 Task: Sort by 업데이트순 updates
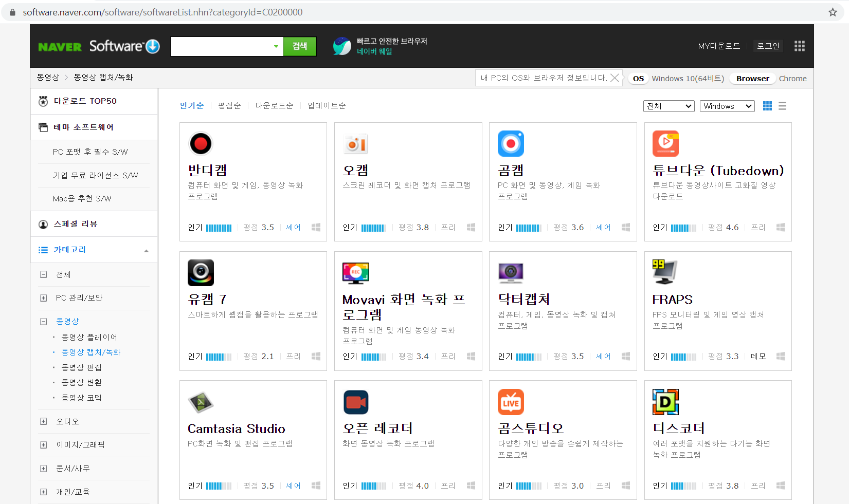327,105
